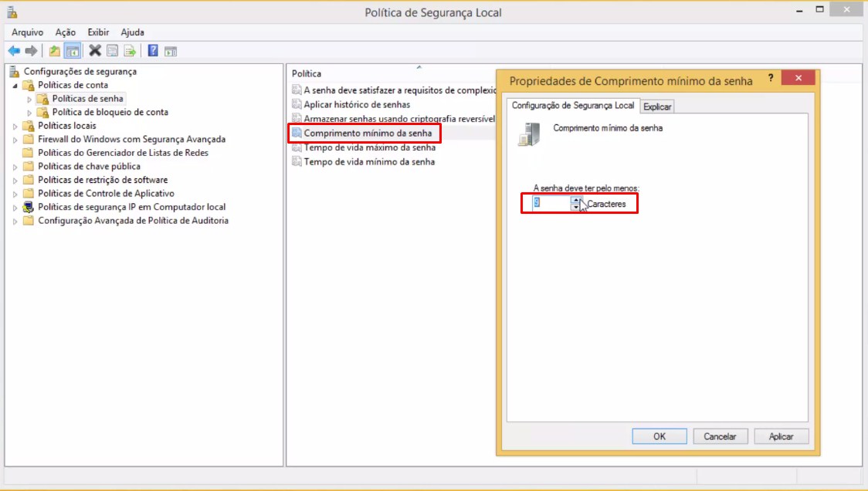Increase minimum characters with up spinner arrow
Screen dimensions: 868x491
(576, 200)
